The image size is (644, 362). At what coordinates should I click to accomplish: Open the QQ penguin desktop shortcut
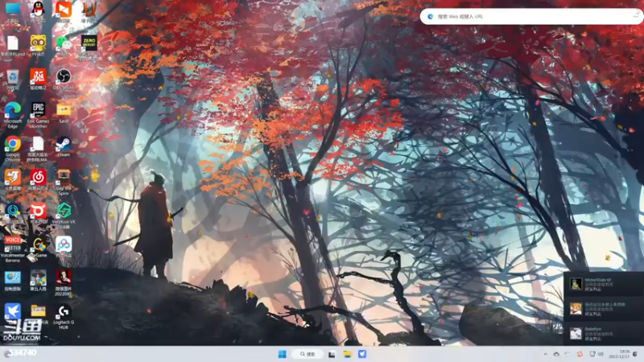coord(38,10)
